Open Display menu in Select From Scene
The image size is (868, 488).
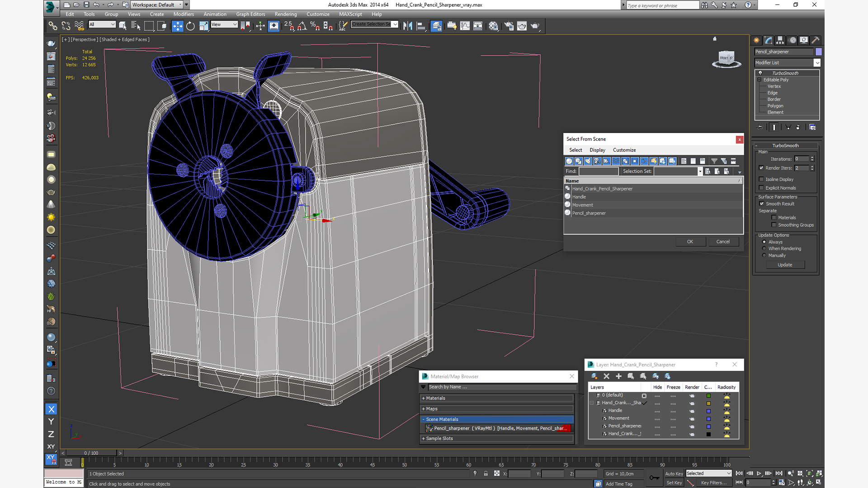click(x=597, y=150)
